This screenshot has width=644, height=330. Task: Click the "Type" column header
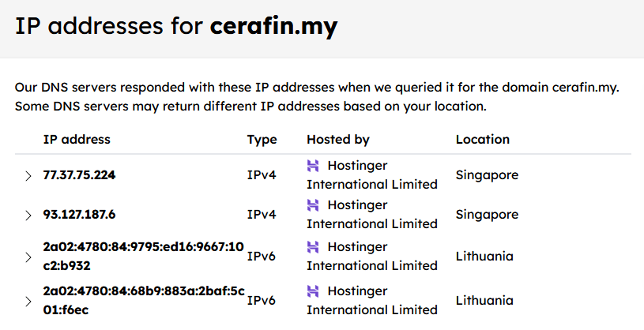tap(262, 140)
